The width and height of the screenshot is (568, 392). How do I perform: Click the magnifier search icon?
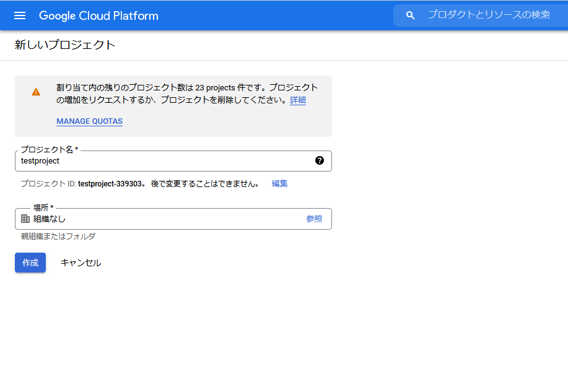point(410,15)
